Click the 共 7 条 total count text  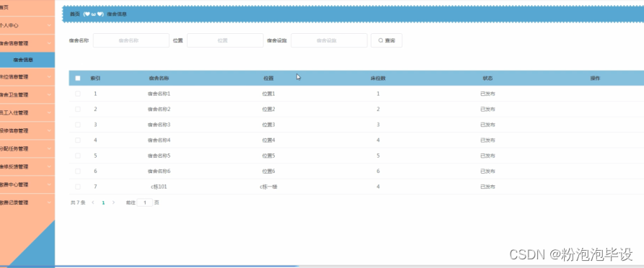[x=78, y=202]
